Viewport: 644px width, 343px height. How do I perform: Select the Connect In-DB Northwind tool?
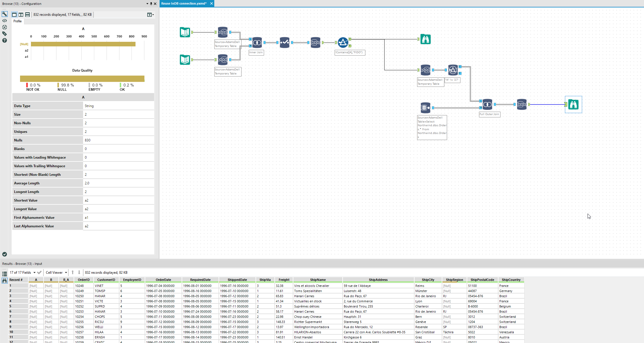click(425, 108)
